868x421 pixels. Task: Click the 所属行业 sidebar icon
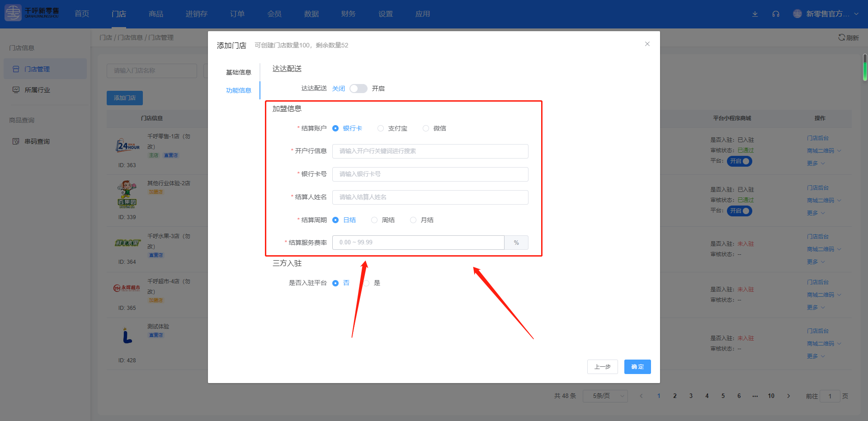pyautogui.click(x=16, y=90)
